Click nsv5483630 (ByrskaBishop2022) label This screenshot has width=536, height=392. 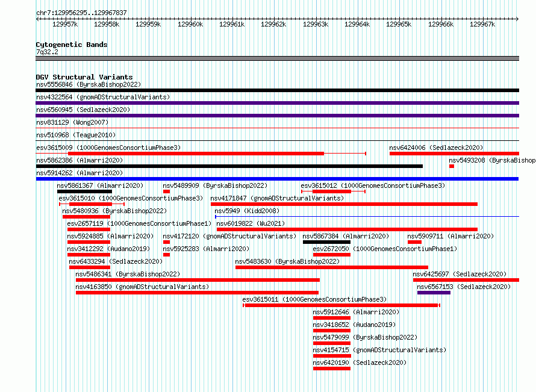[x=287, y=261]
